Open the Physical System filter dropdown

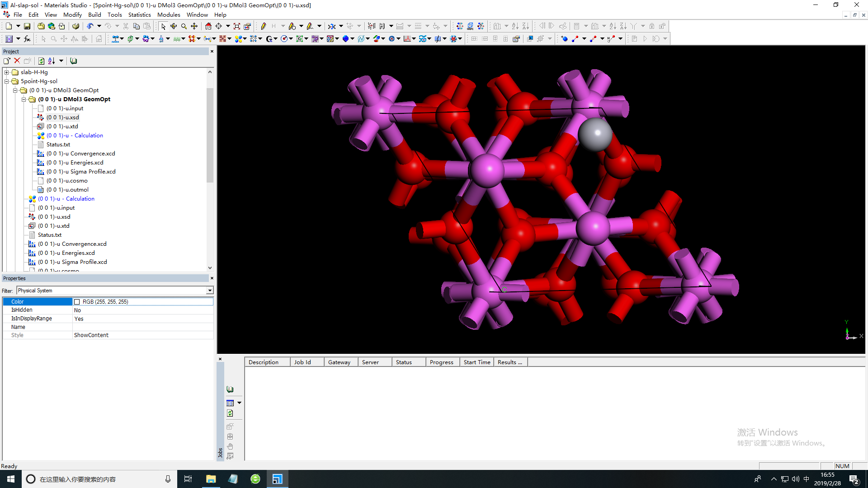point(210,291)
